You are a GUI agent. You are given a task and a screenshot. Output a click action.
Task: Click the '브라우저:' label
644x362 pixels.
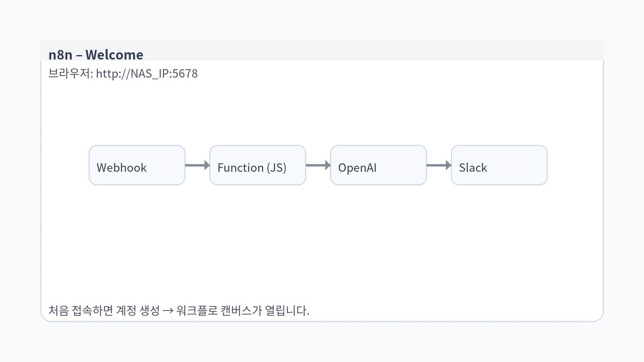(x=70, y=74)
